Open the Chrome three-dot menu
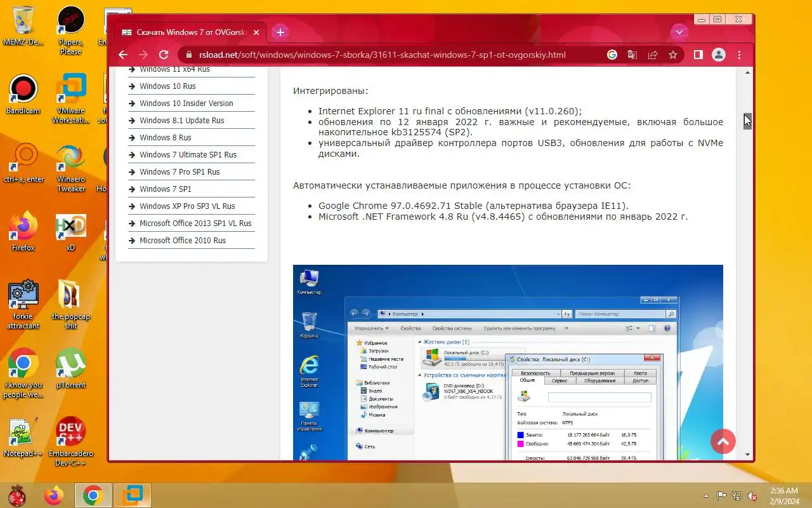 pyautogui.click(x=739, y=55)
